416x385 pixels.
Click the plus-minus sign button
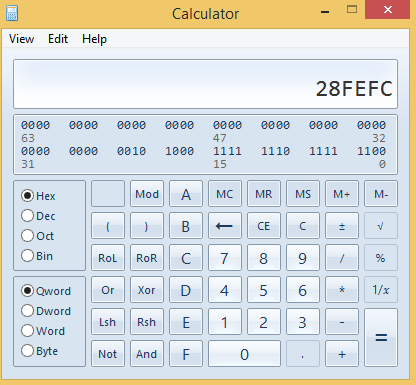point(342,226)
